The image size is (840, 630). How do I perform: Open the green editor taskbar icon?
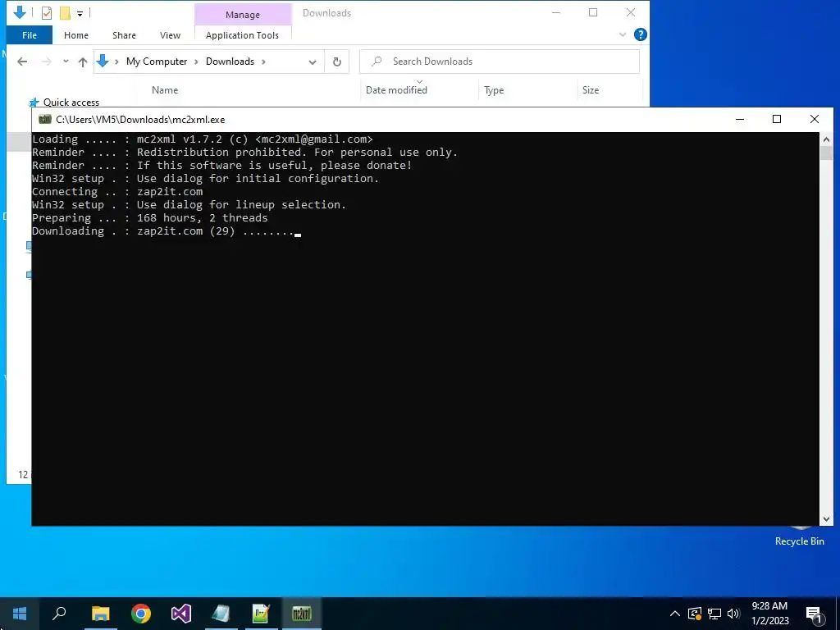coord(261,614)
